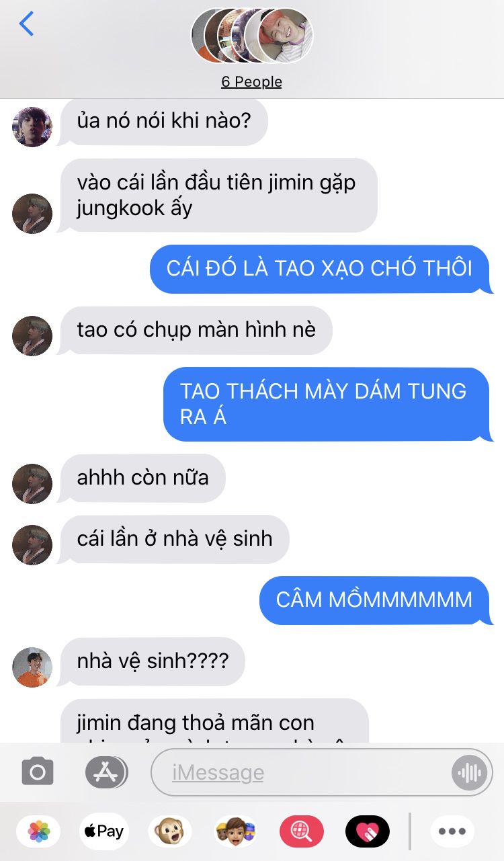Tap the 'tao có chụp màn hình nè' message
Viewport: 504px width, 861px height.
(x=196, y=330)
